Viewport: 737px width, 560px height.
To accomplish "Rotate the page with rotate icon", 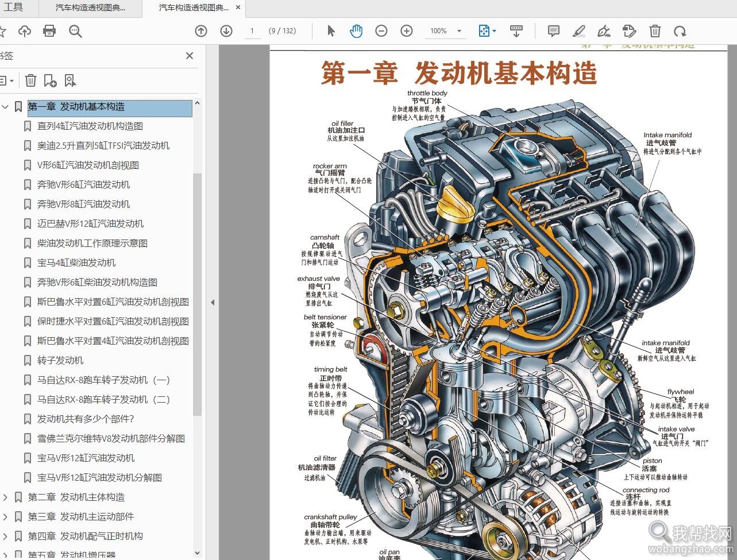I will click(680, 31).
